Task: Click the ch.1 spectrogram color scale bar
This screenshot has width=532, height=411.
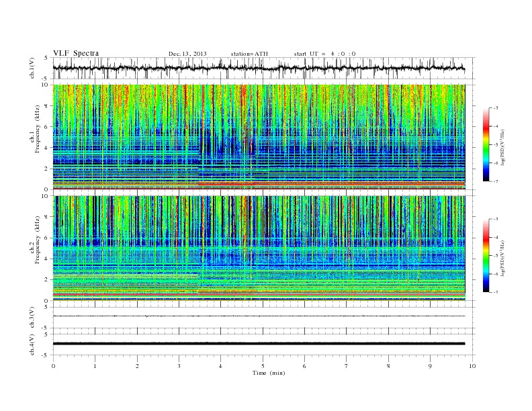Action: click(x=486, y=144)
